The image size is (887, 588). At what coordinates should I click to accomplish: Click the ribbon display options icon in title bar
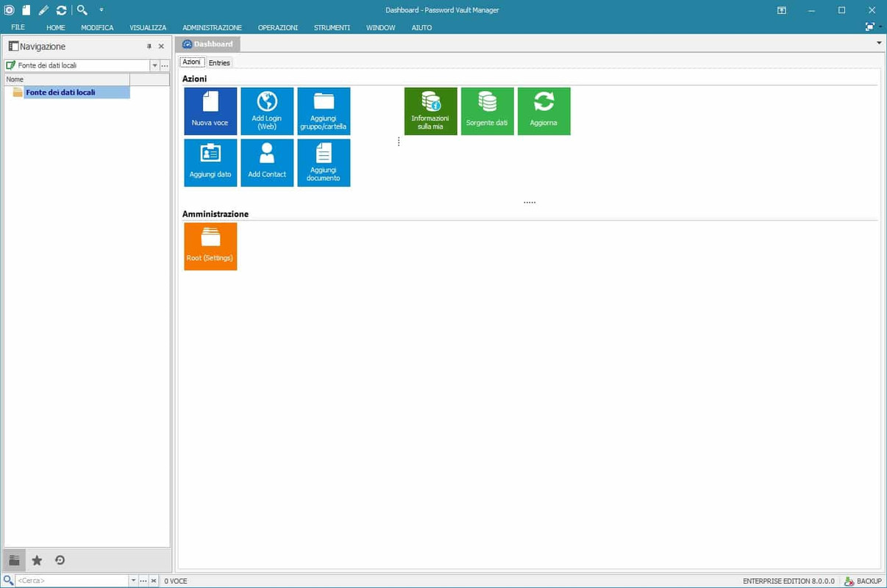[x=781, y=10]
